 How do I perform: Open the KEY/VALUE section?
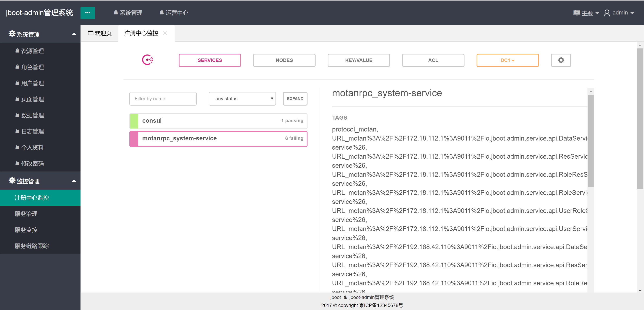(x=358, y=60)
